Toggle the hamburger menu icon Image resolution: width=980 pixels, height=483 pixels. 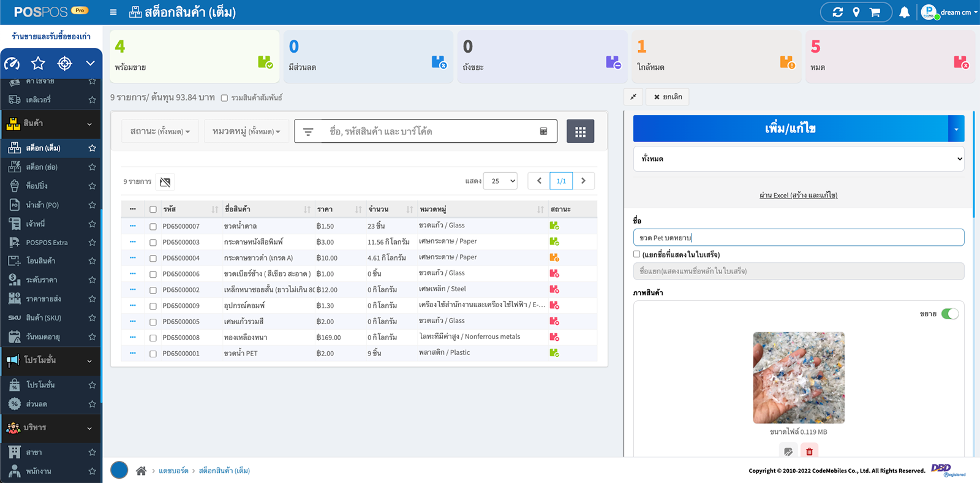pos(113,12)
